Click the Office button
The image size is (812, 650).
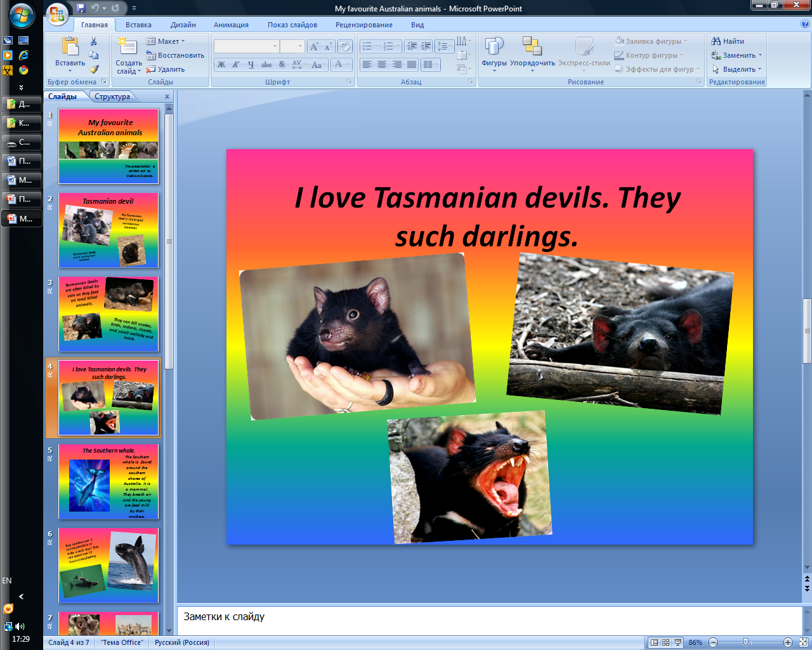56,13
